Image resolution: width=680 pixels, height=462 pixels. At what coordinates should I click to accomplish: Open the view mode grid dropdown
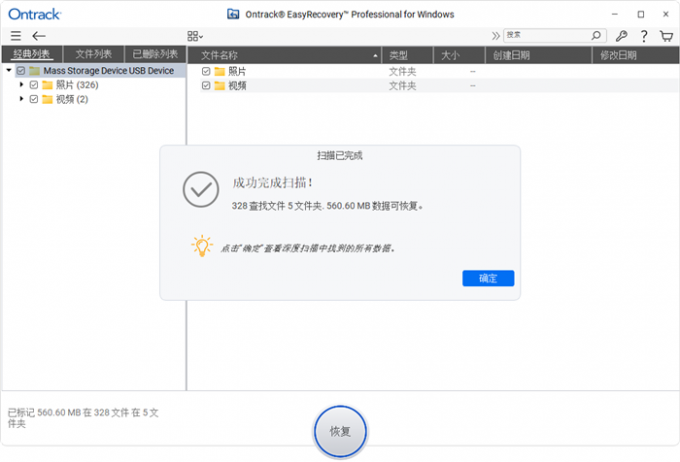click(x=195, y=36)
